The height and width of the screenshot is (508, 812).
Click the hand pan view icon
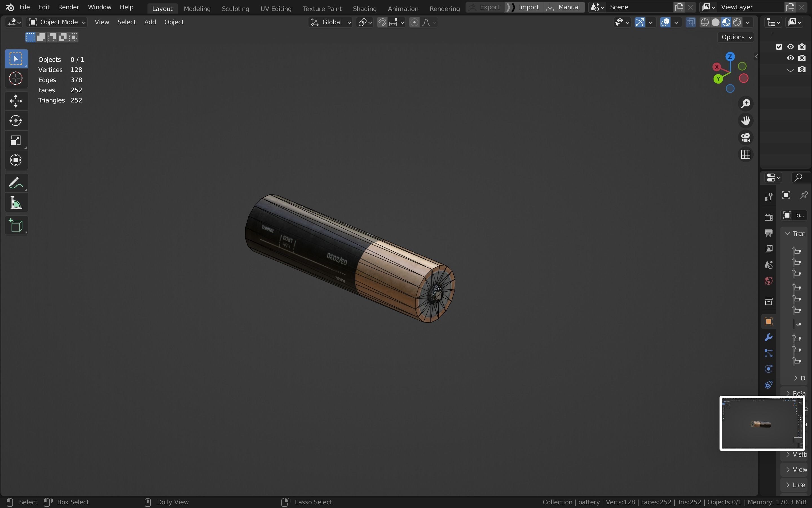[745, 120]
